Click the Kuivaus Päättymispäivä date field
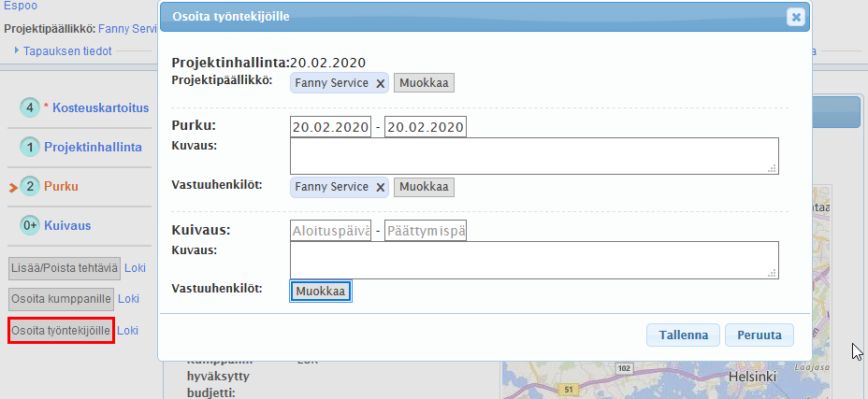Image resolution: width=868 pixels, height=399 pixels. [425, 231]
